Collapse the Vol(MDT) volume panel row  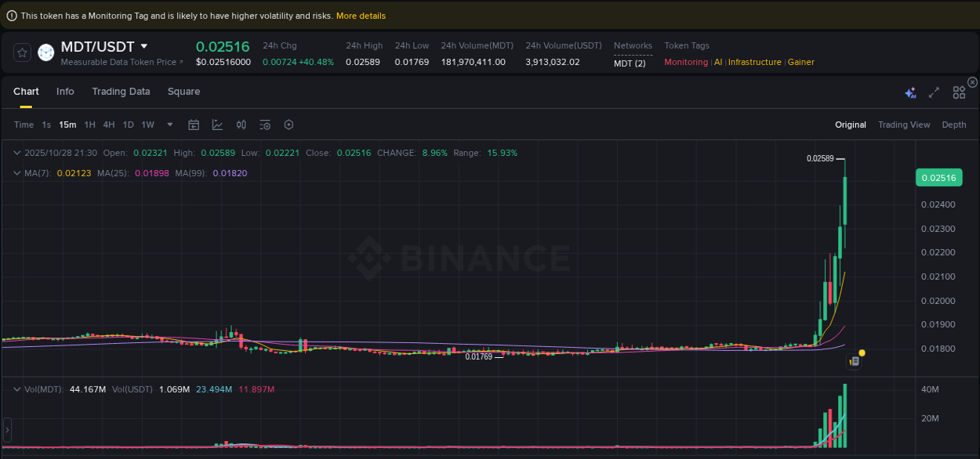17,389
